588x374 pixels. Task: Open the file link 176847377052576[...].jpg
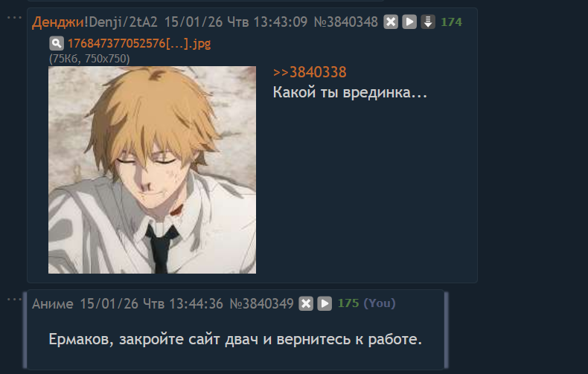tap(139, 43)
